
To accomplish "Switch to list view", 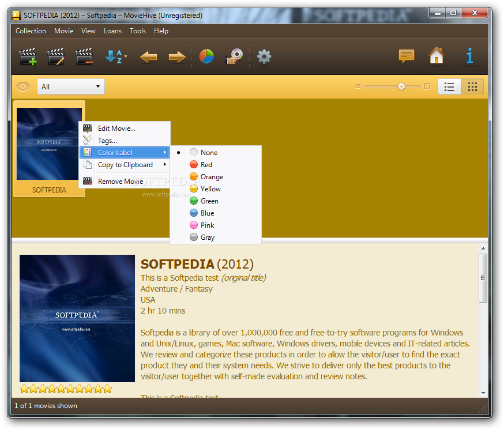I will (449, 87).
